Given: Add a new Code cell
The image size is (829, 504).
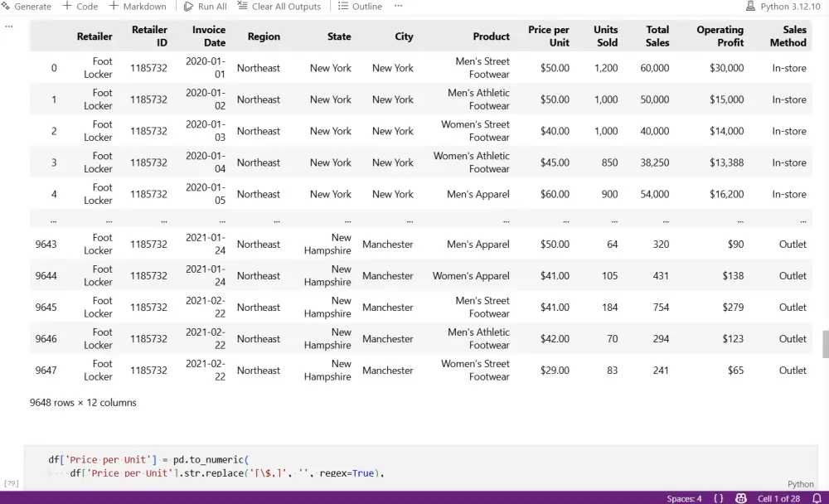Looking at the screenshot, I should pyautogui.click(x=80, y=7).
